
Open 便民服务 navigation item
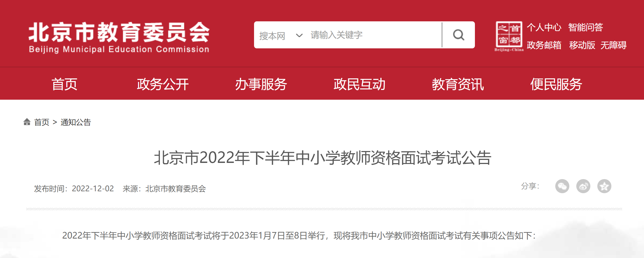[x=556, y=84]
